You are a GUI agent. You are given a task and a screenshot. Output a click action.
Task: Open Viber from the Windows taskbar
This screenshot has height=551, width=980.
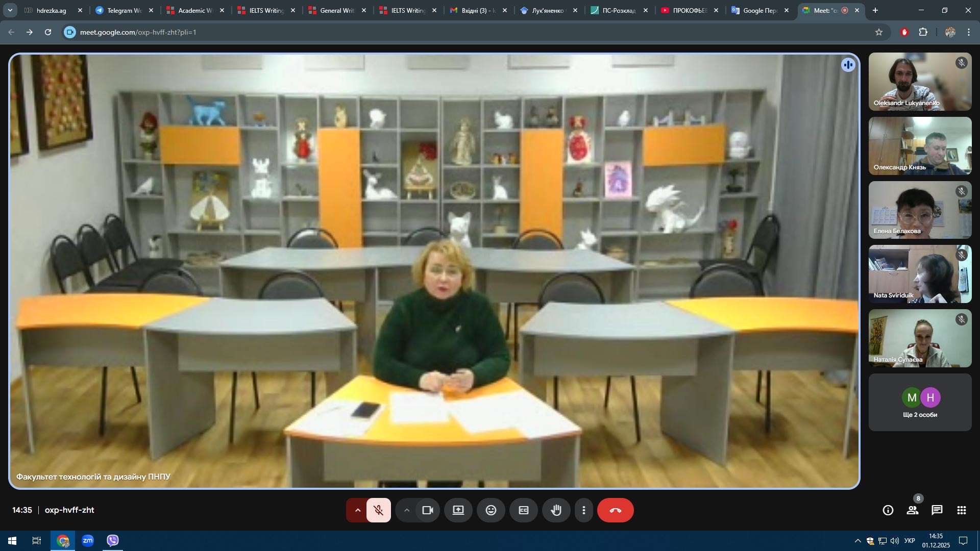(113, 541)
